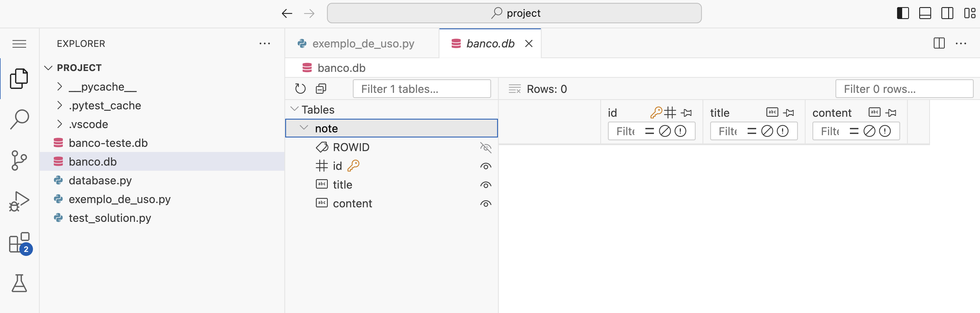Open the application hamburger menu
980x313 pixels.
(19, 44)
